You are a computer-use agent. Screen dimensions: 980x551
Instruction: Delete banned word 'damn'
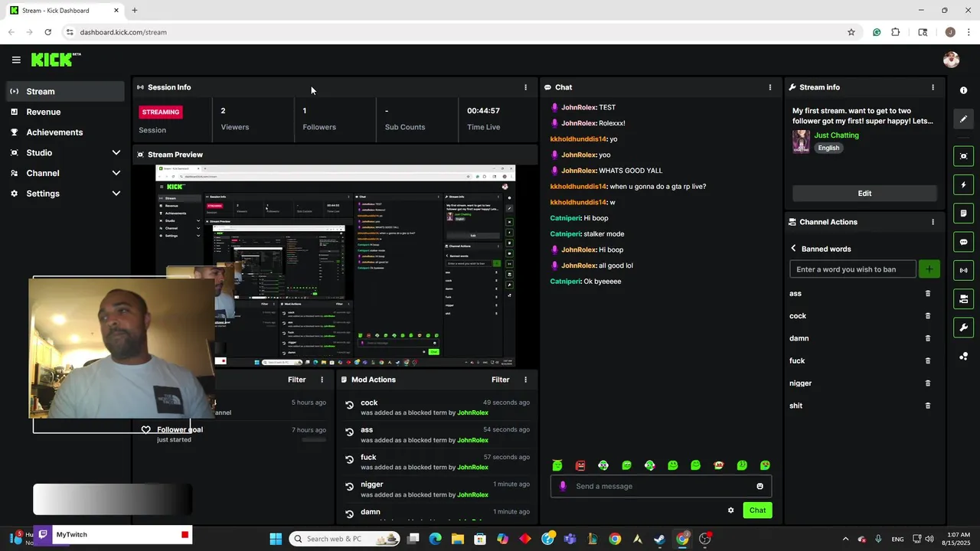tap(928, 338)
